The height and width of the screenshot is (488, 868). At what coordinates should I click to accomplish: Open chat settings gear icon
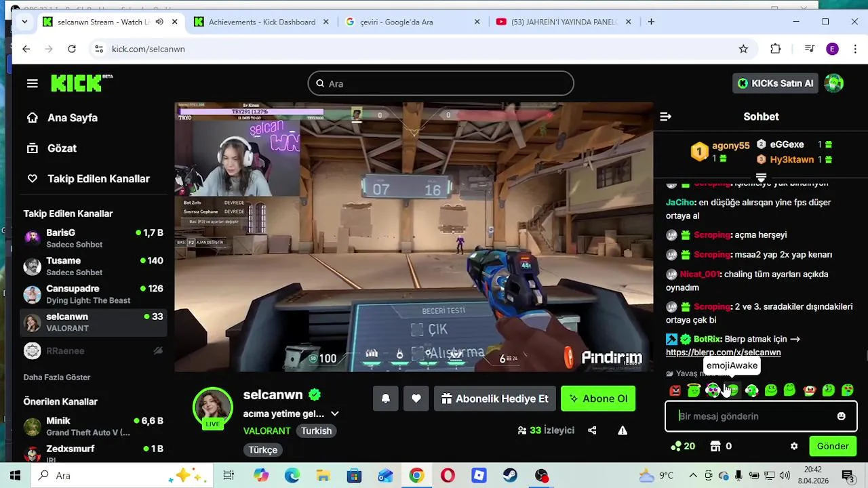(x=794, y=446)
